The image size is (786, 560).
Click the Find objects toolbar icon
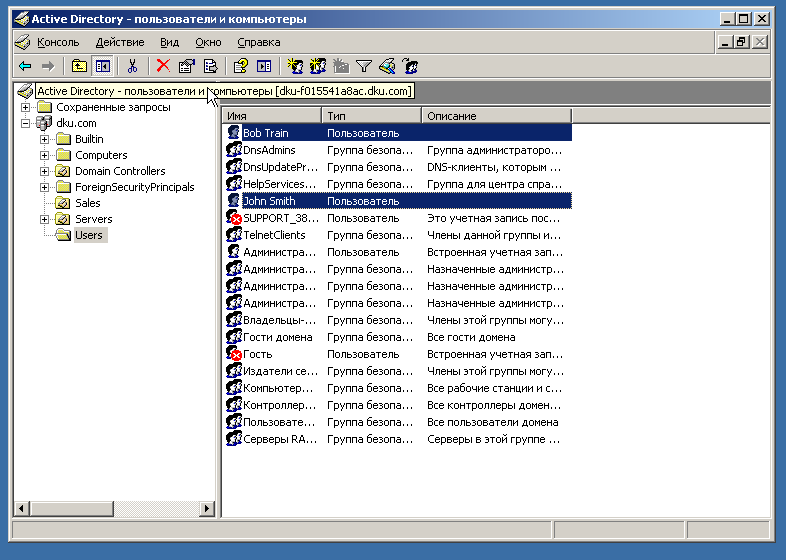point(387,66)
